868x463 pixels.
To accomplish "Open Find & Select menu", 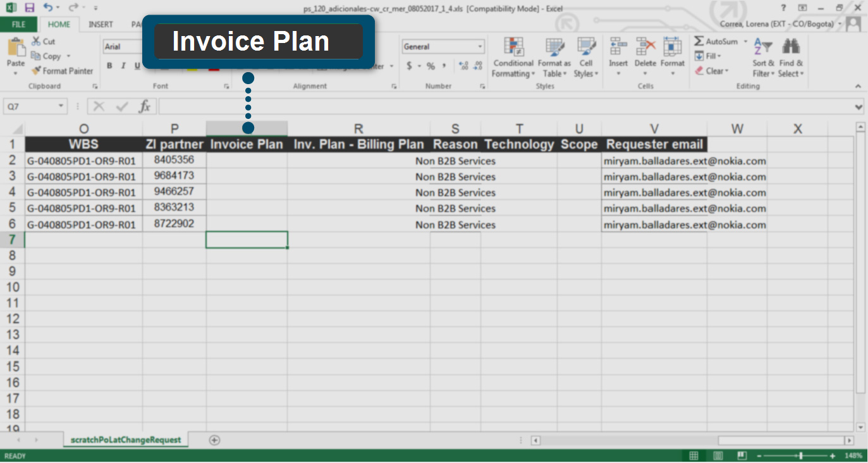I will [x=791, y=58].
